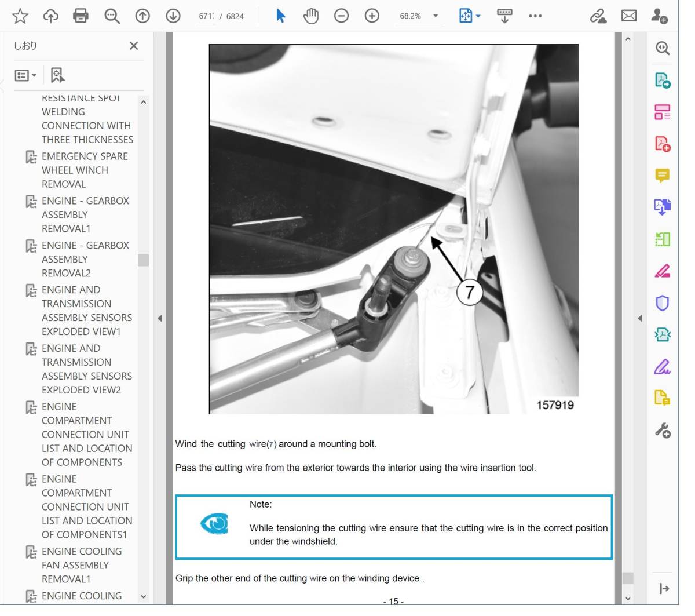Open the find text magnifier tool
The image size is (695, 616).
click(112, 16)
